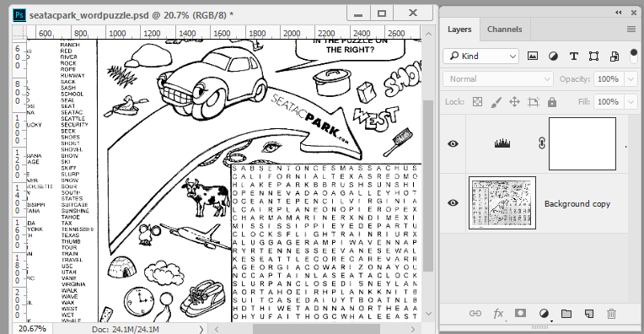The height and width of the screenshot is (334, 644).
Task: Select the Background copy layer name
Action: coord(577,204)
